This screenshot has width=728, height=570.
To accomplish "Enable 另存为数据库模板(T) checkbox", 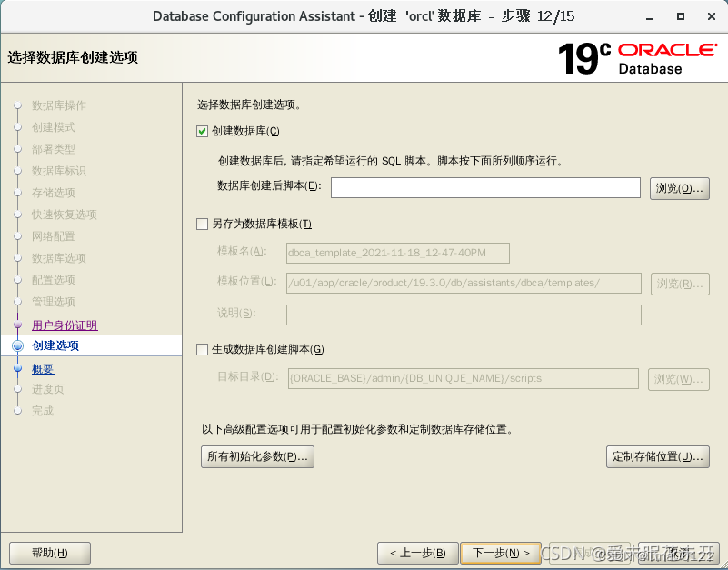I will pyautogui.click(x=202, y=225).
